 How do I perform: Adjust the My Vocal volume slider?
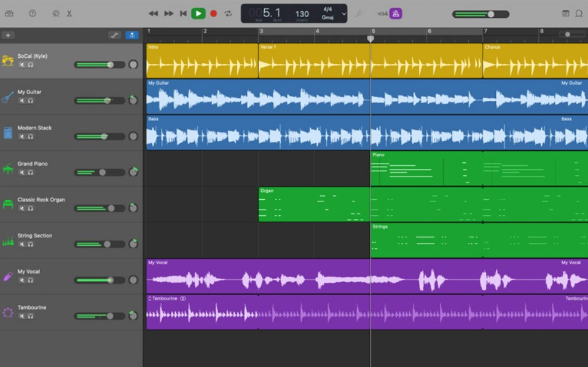100,280
